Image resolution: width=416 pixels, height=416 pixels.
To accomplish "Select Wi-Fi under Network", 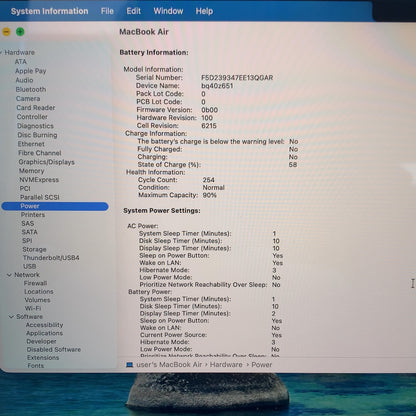I will point(33,308).
